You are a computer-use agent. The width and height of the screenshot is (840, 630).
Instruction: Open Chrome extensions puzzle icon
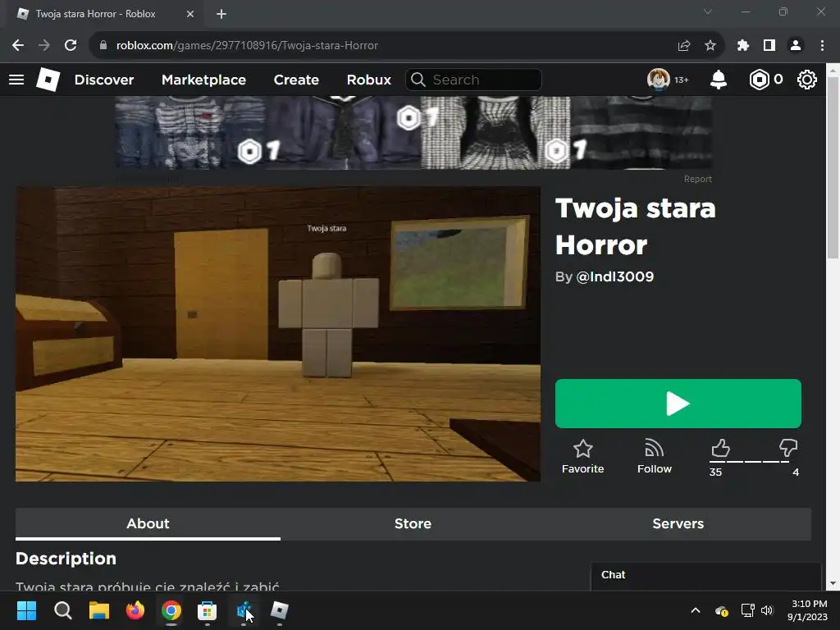point(743,46)
